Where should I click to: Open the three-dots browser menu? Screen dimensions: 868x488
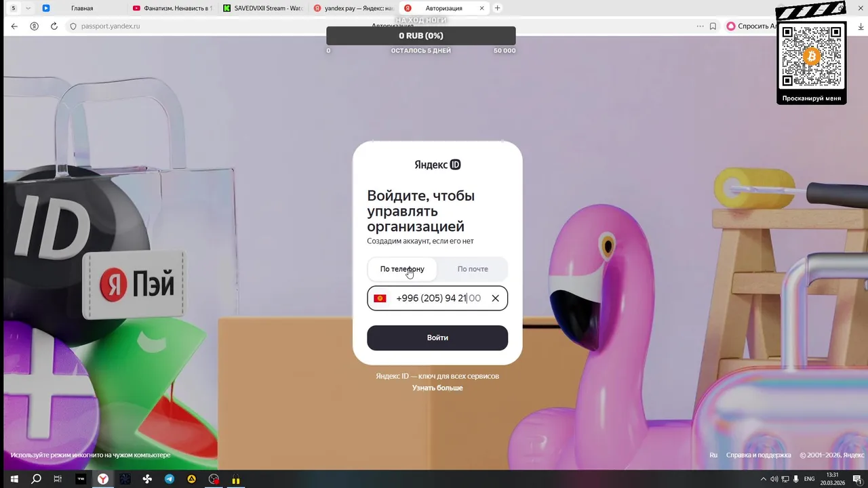pyautogui.click(x=700, y=26)
